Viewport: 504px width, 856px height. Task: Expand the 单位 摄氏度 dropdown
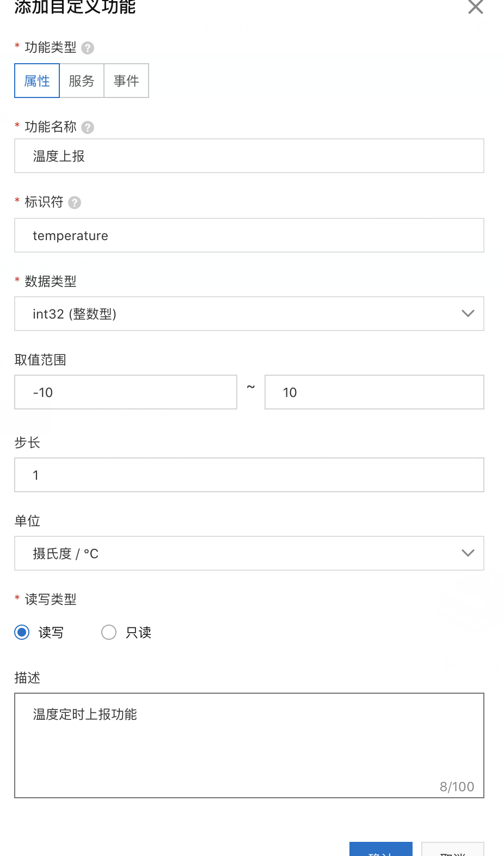pyautogui.click(x=239, y=553)
